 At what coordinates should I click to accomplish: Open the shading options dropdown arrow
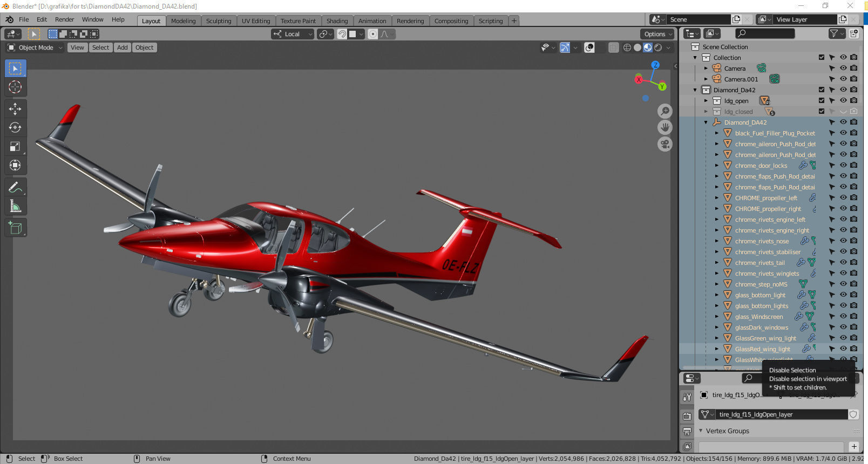pyautogui.click(x=668, y=47)
